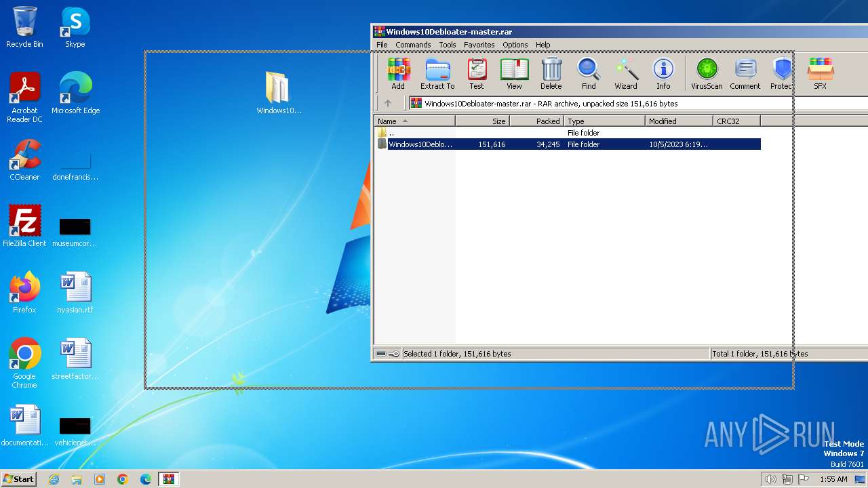The width and height of the screenshot is (868, 488).
Task: Sort by the Packed column header
Action: pos(537,121)
